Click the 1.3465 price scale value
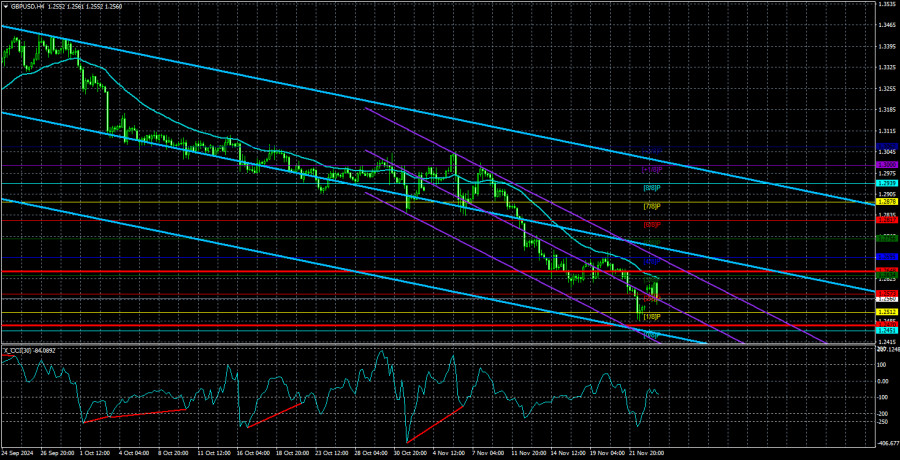Screen dimensions: 900x460 pyautogui.click(x=886, y=25)
